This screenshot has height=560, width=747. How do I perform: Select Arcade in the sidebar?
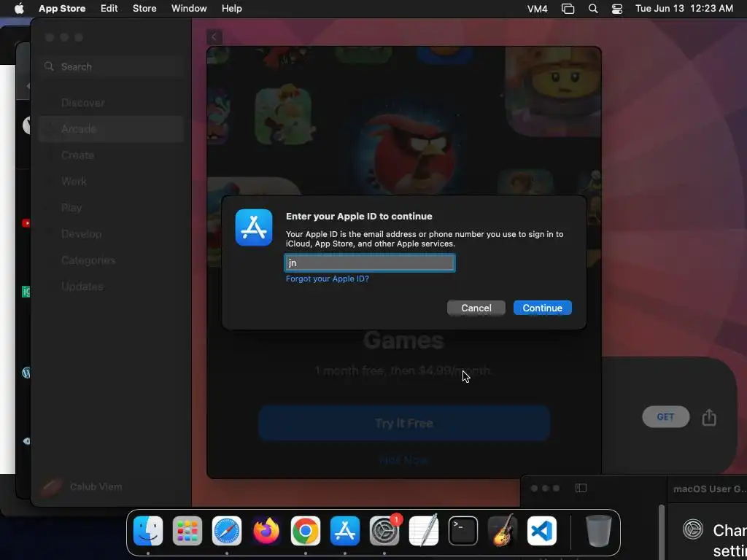(112, 129)
